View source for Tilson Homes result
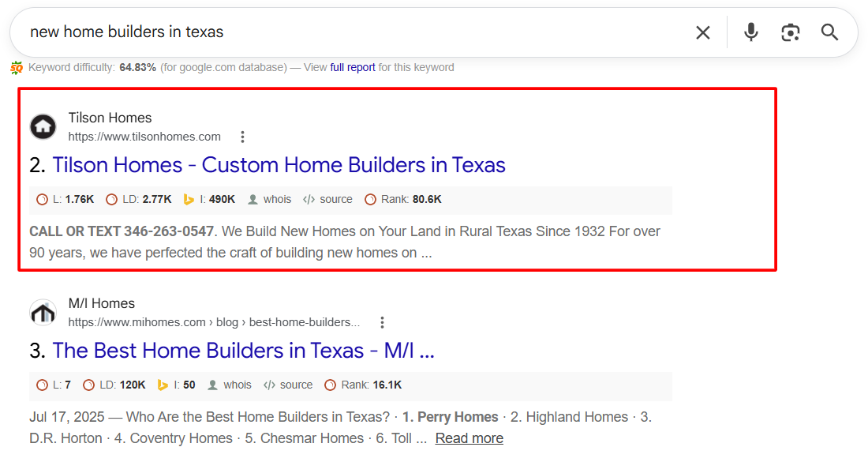This screenshot has height=462, width=868. pyautogui.click(x=327, y=200)
